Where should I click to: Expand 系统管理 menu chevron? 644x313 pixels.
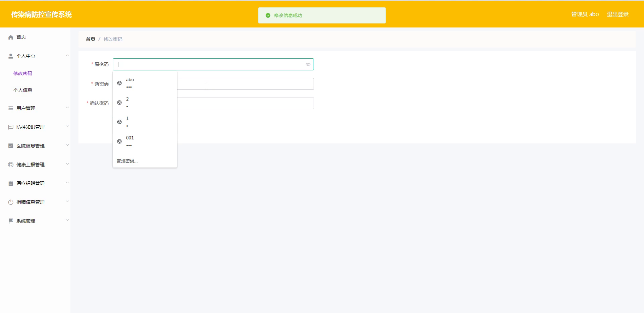pos(67,221)
